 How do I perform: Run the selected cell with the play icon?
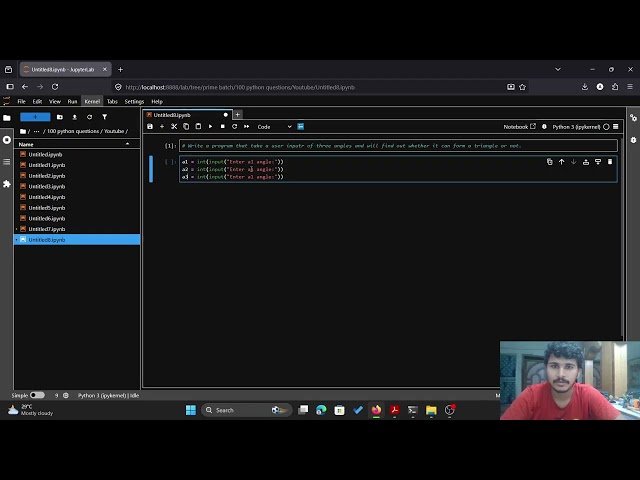pyautogui.click(x=210, y=127)
